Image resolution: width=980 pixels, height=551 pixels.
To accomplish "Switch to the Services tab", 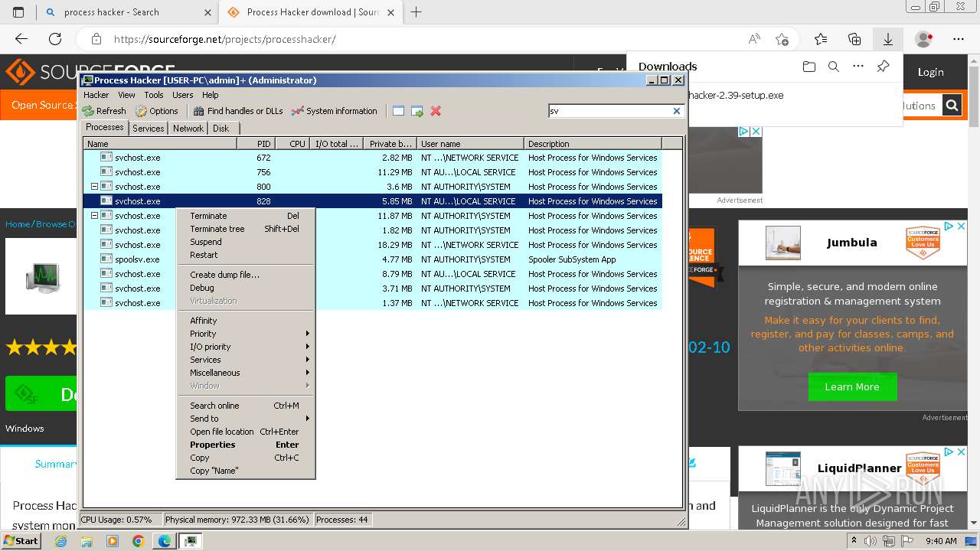I will coord(148,129).
